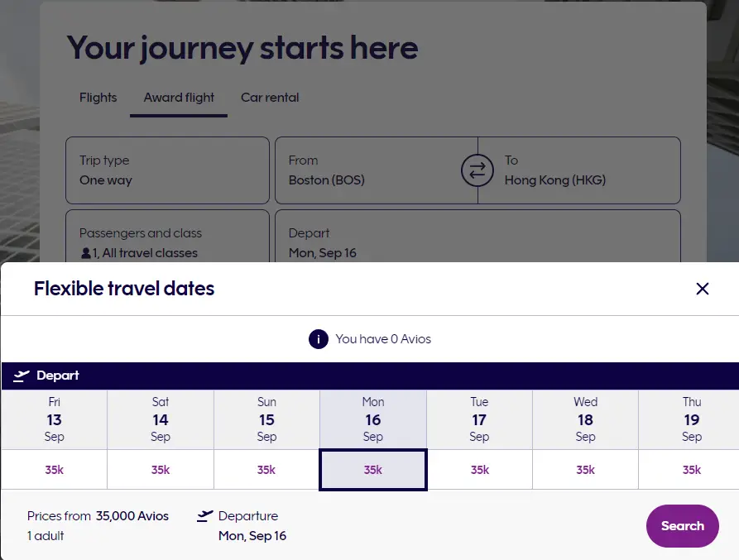The height and width of the screenshot is (560, 739).
Task: Open the Flights tab
Action: click(x=98, y=98)
